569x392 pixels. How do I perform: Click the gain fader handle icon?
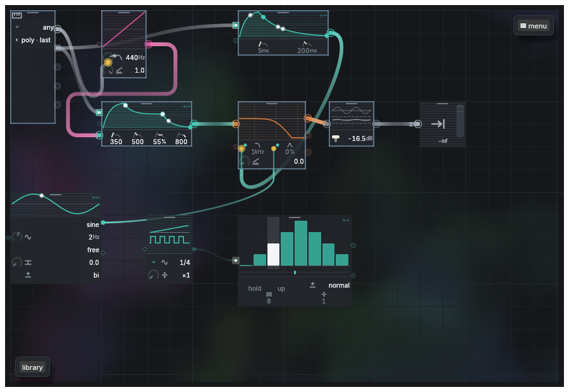(x=336, y=138)
